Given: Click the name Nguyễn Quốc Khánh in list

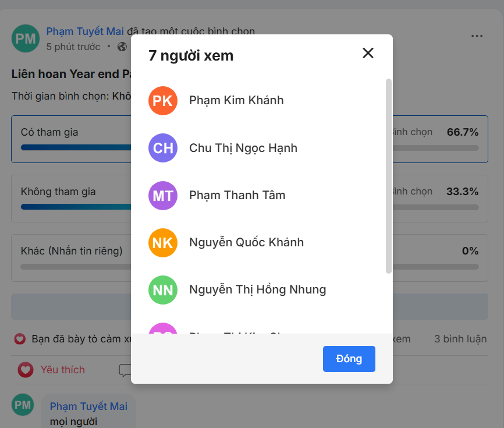Looking at the screenshot, I should point(246,242).
